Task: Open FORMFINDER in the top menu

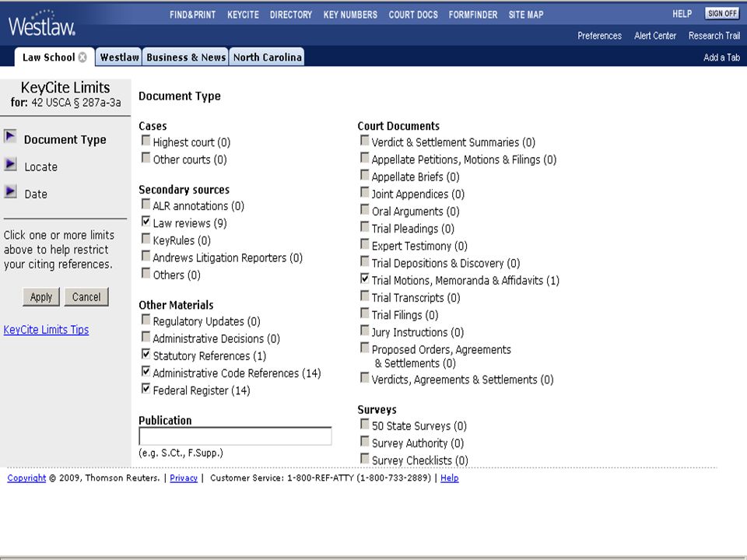Action: [x=473, y=15]
